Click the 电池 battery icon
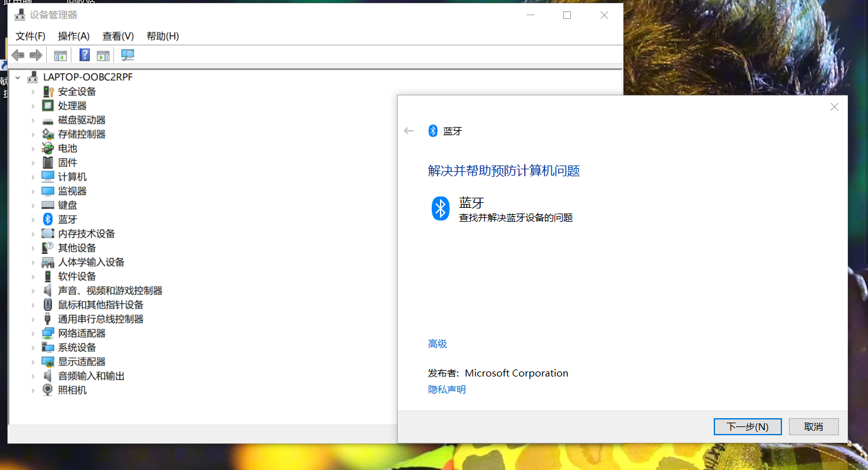Viewport: 868px width, 470px height. click(x=48, y=148)
